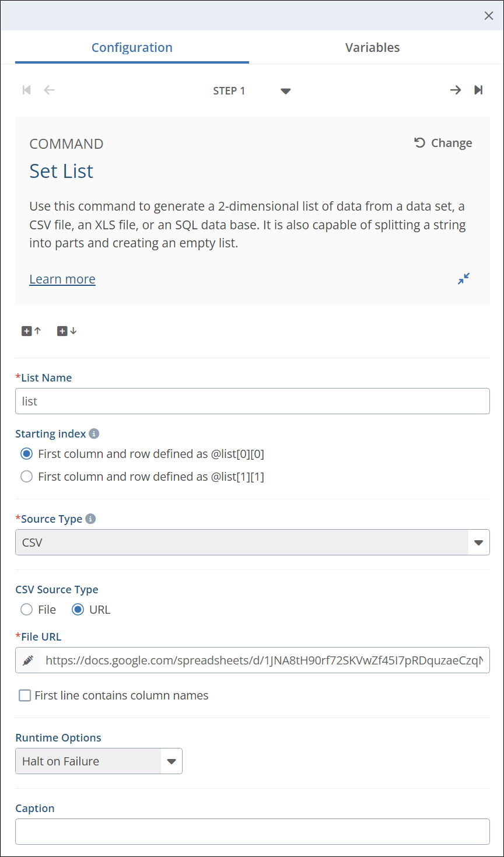Go to previous step arrow
Viewport: 504px width, 857px height.
[50, 90]
